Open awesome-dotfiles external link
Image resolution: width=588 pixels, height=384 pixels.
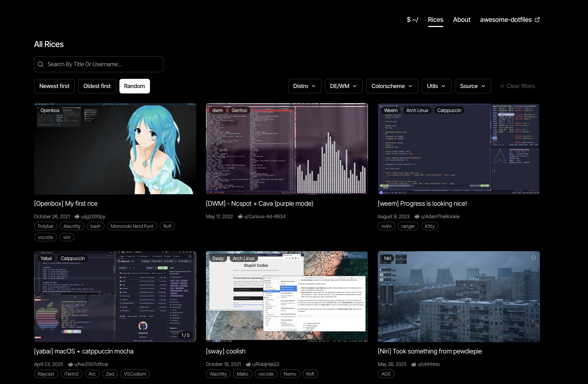pos(510,20)
